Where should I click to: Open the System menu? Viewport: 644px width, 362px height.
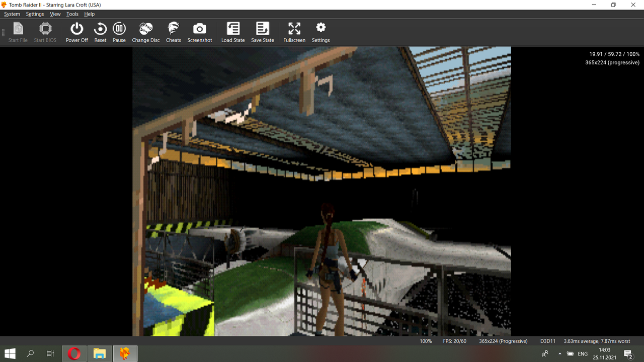coord(12,14)
